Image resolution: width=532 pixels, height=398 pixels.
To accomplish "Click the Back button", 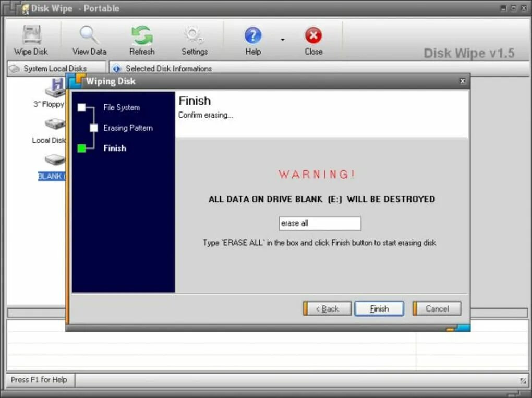I will click(x=328, y=309).
